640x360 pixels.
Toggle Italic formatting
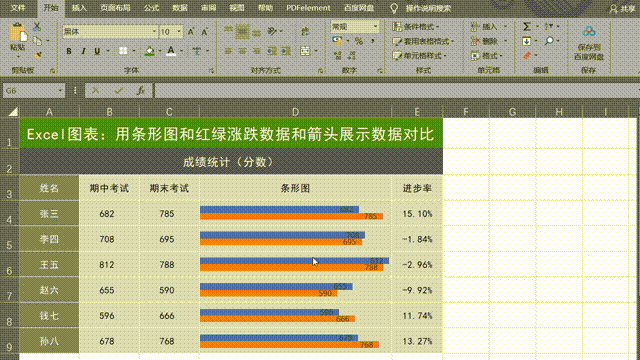83,51
